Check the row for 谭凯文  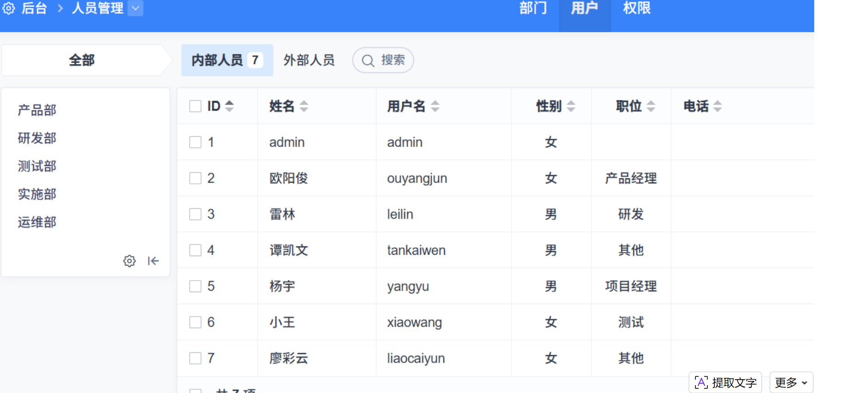[196, 250]
